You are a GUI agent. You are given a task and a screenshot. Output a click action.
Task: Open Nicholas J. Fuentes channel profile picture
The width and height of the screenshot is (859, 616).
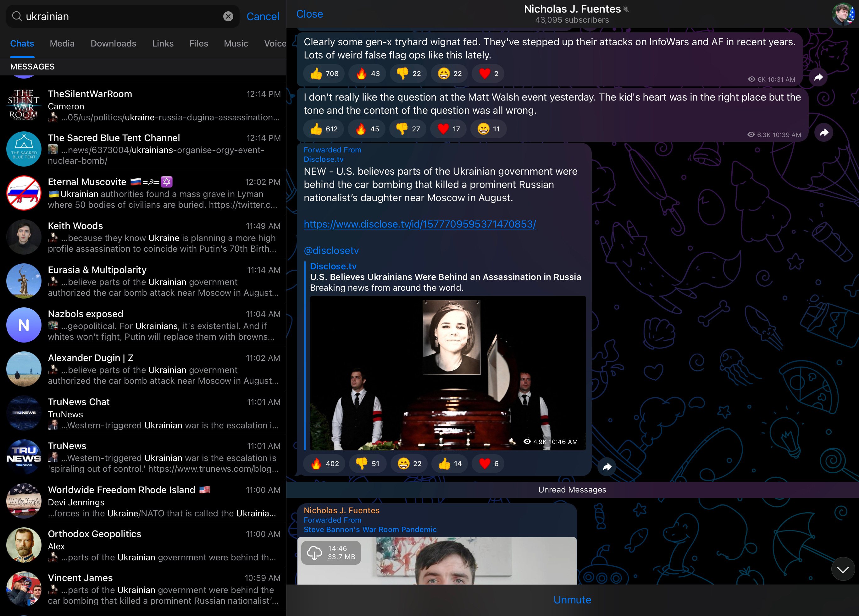tap(843, 14)
